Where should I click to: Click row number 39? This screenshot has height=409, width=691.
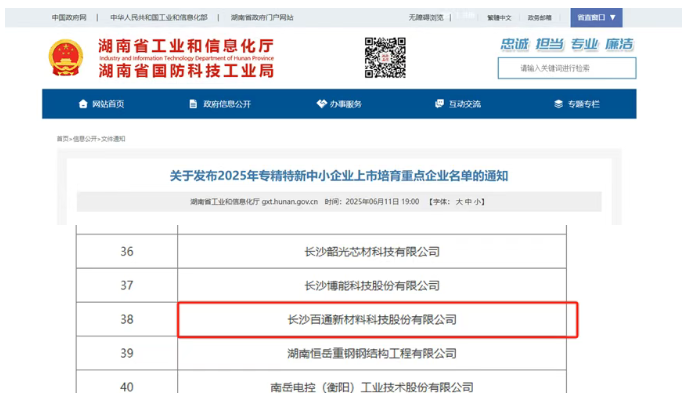[x=127, y=353]
